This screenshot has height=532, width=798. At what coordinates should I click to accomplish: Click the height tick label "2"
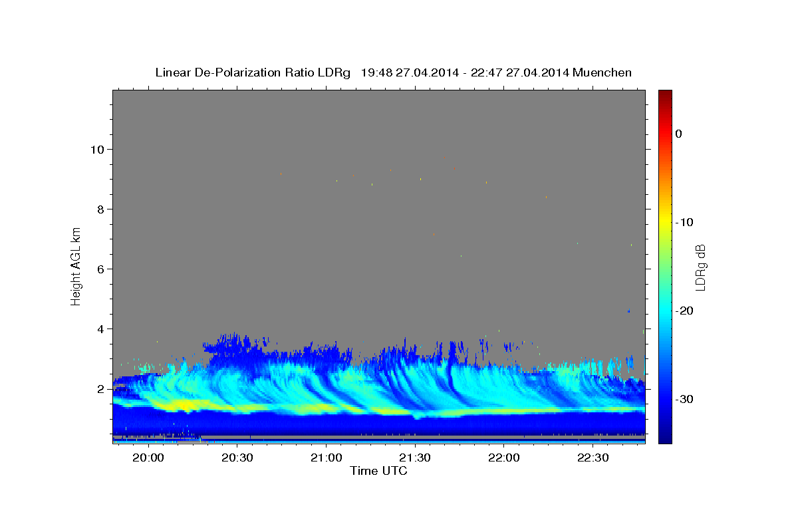[x=100, y=388]
